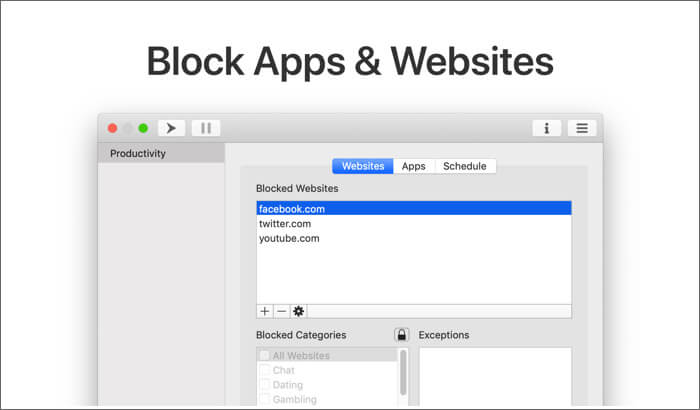Select facebook.com in blocked list
700x410 pixels.
pyautogui.click(x=414, y=209)
